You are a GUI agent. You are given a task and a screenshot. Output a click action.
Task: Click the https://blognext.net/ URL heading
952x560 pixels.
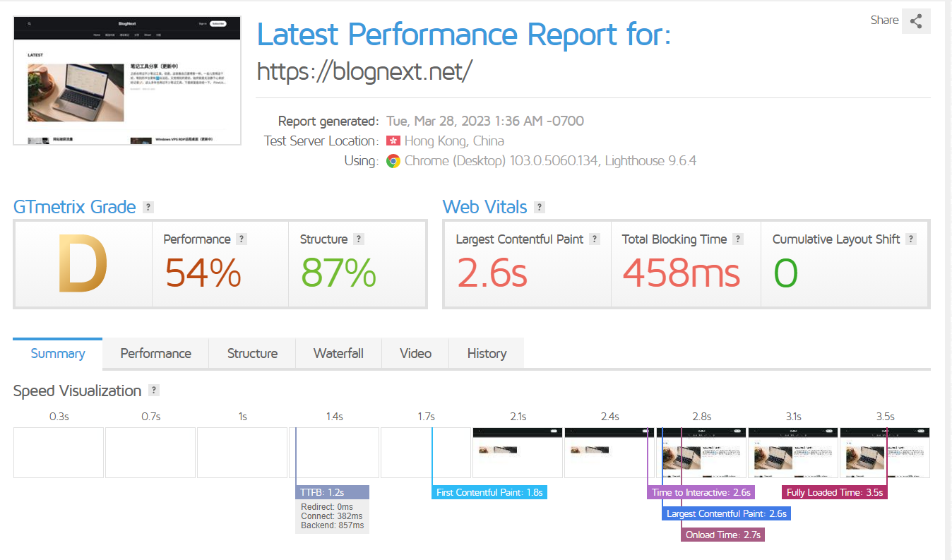pos(364,71)
